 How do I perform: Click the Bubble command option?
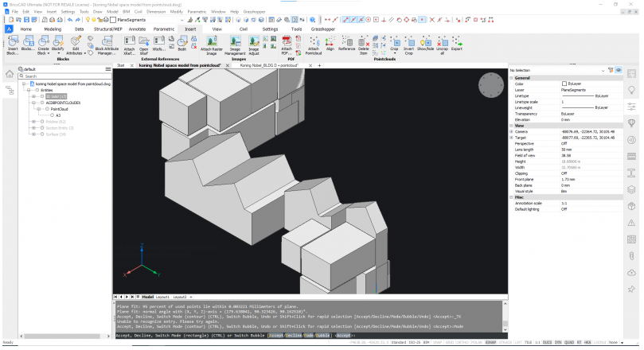pyautogui.click(x=323, y=336)
